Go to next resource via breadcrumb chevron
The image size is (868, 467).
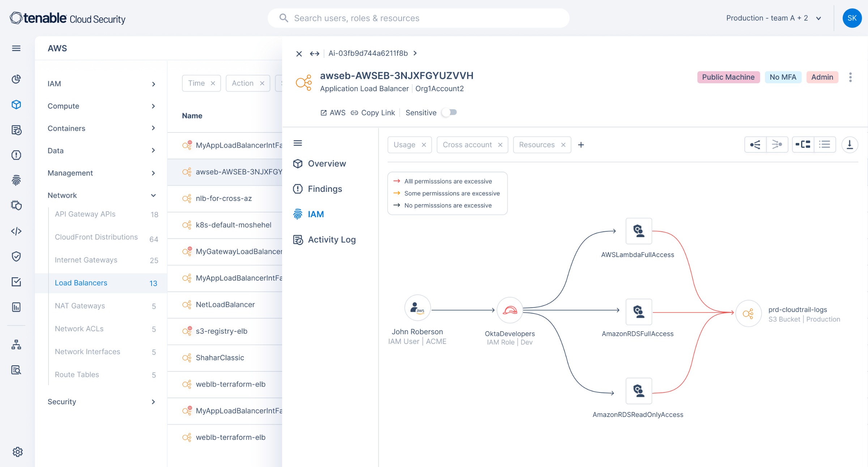click(x=415, y=53)
